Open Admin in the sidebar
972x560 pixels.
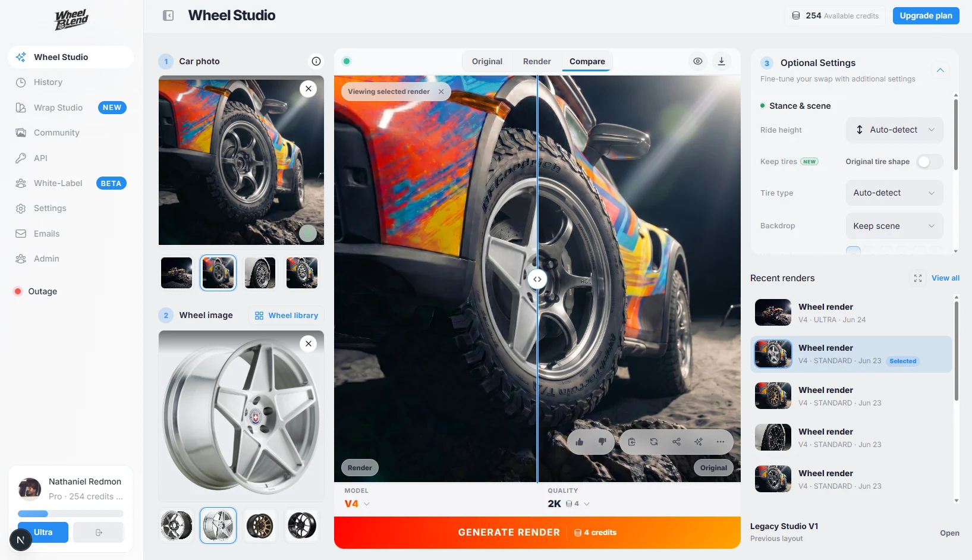tap(71, 259)
